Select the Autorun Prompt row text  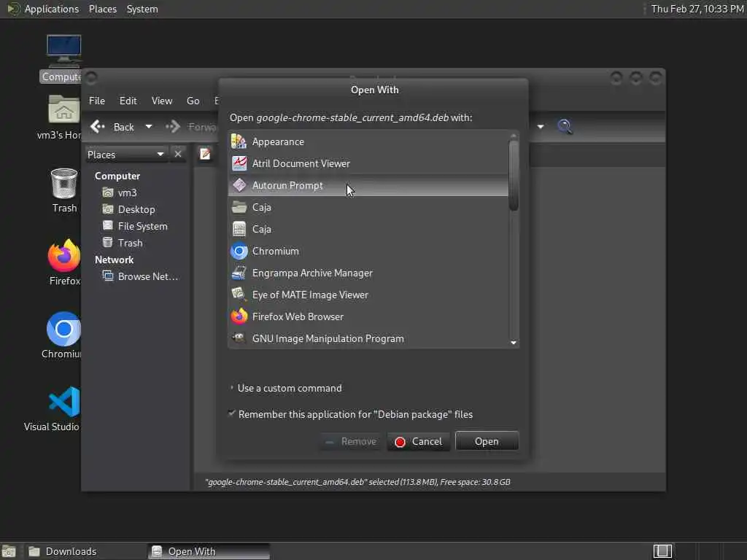point(287,185)
